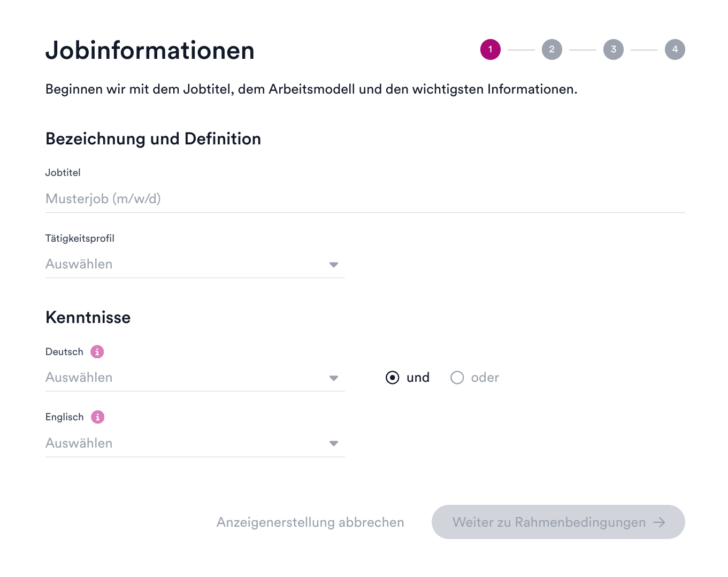Select step 3 in the stepper
The image size is (728, 577).
[613, 50]
